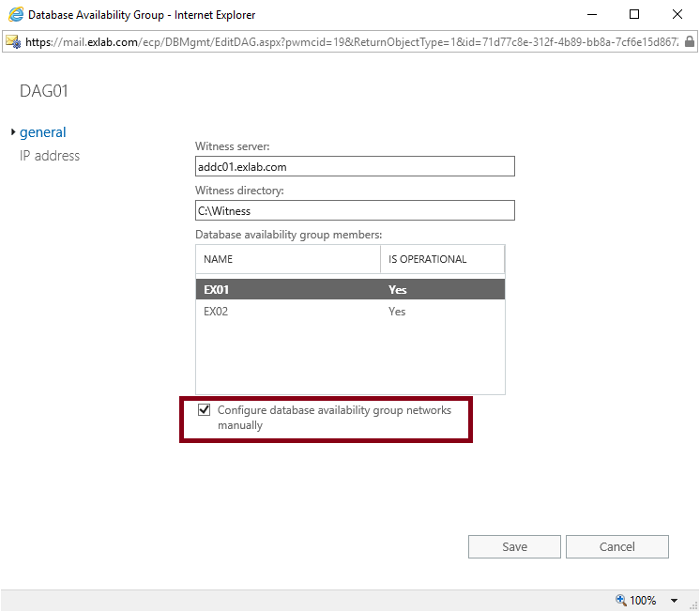Click the mail favicon in address bar
700x612 pixels.
point(13,41)
